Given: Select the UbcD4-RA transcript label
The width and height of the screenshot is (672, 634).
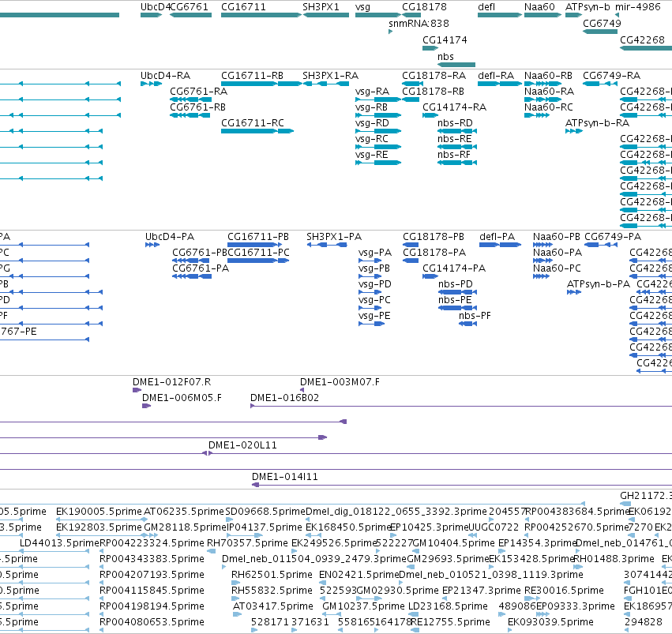Looking at the screenshot, I should click(x=165, y=75).
